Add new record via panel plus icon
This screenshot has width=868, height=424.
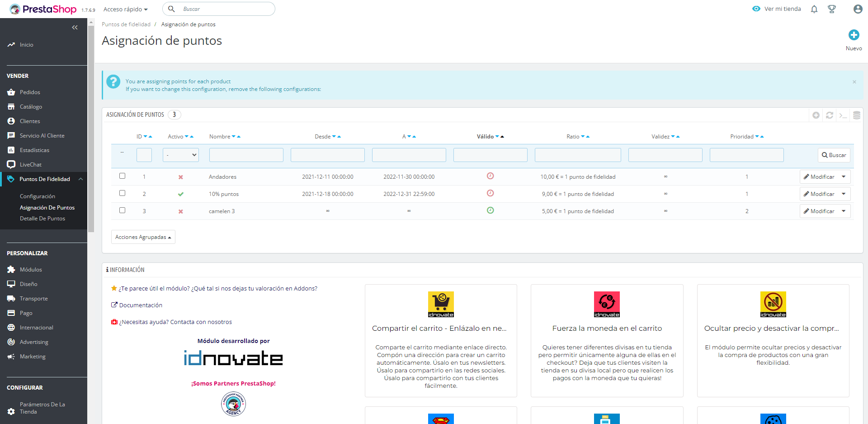[816, 115]
